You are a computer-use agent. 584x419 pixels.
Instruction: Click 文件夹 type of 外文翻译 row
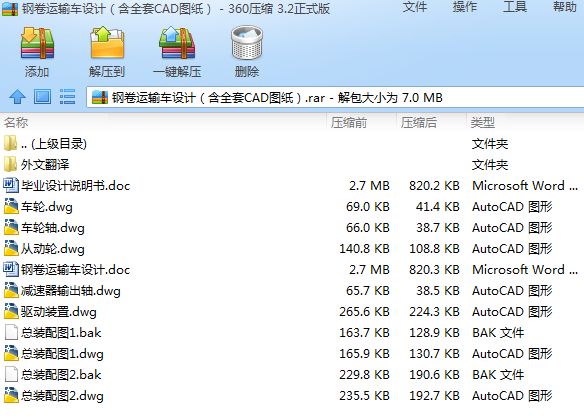(x=490, y=165)
